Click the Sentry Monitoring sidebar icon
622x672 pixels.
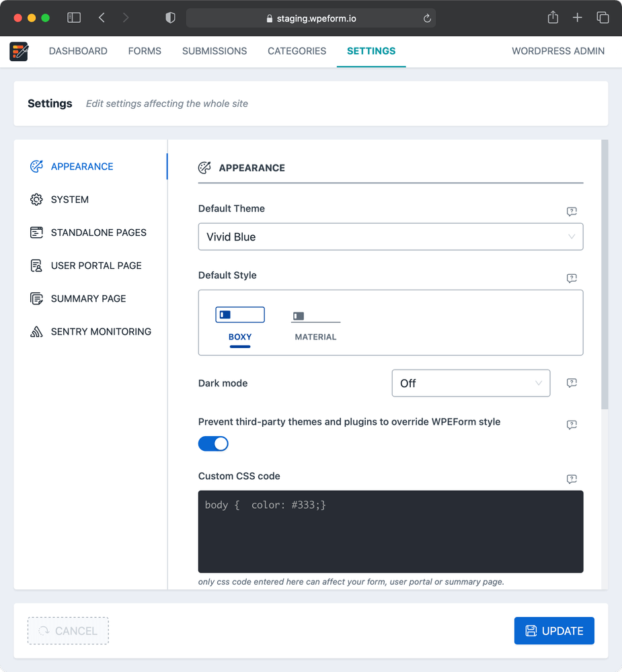point(36,331)
